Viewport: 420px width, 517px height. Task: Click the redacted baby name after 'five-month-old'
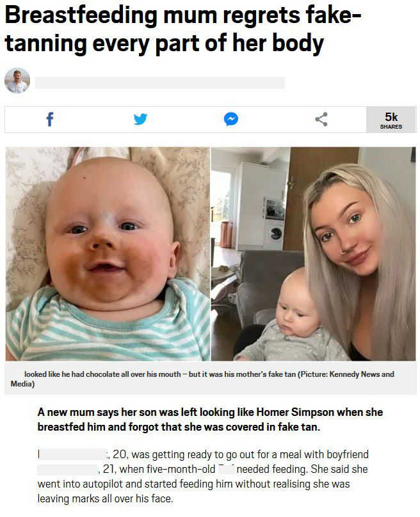pyautogui.click(x=227, y=469)
